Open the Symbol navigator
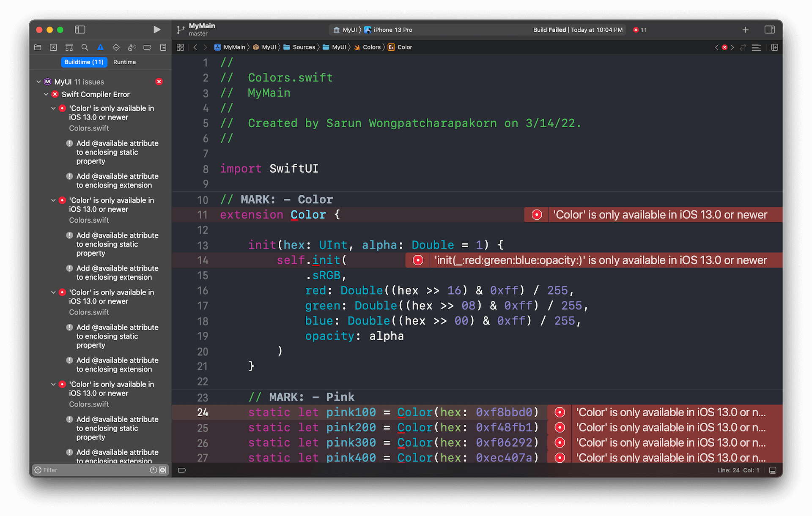 69,47
